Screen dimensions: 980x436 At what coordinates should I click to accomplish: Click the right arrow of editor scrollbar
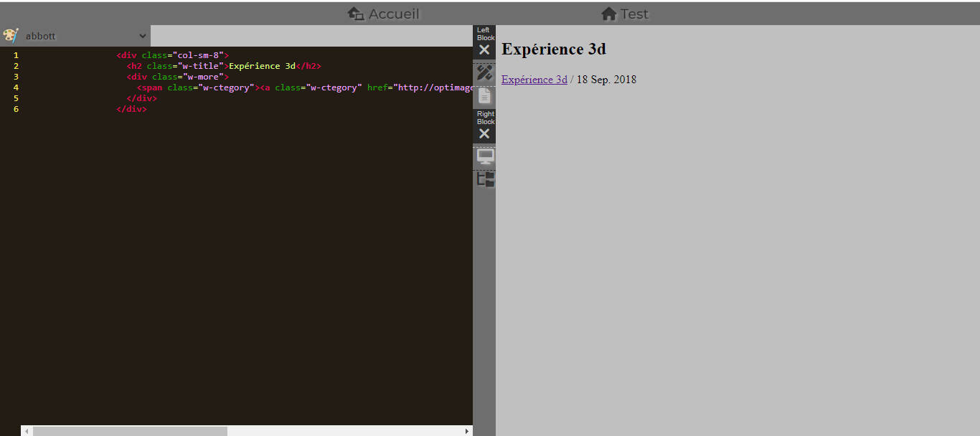[467, 431]
